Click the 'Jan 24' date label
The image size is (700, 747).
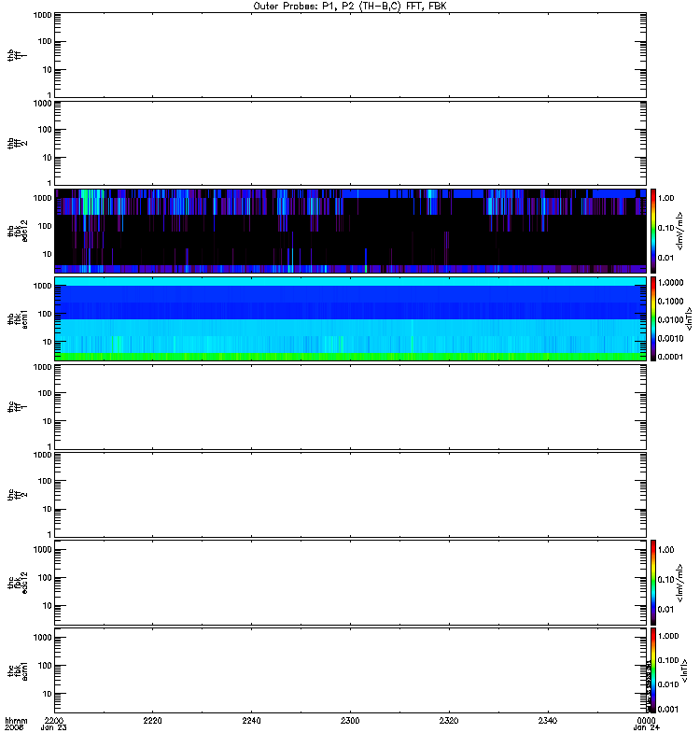click(x=646, y=727)
